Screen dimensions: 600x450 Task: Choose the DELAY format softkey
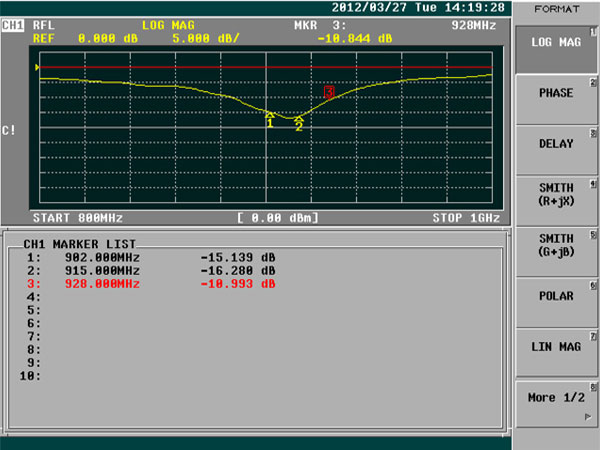click(x=556, y=150)
